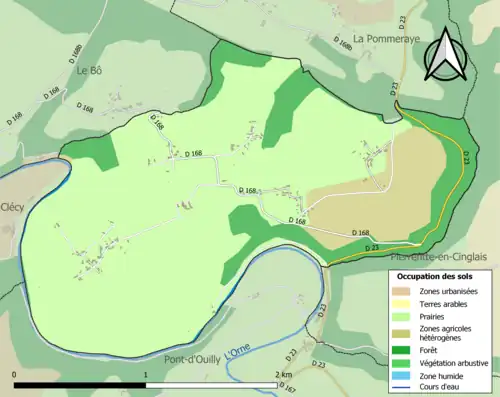Click the 'Clécy' place name

coord(12,207)
